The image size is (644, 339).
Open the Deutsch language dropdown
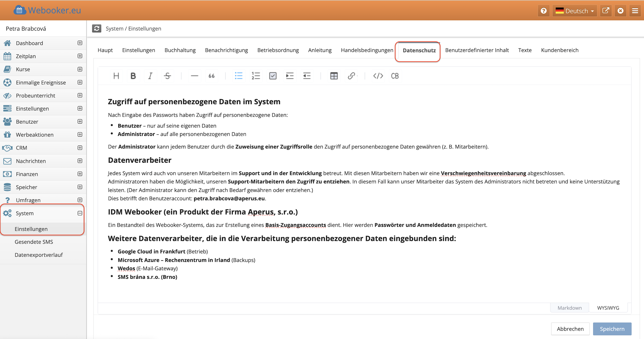[575, 11]
